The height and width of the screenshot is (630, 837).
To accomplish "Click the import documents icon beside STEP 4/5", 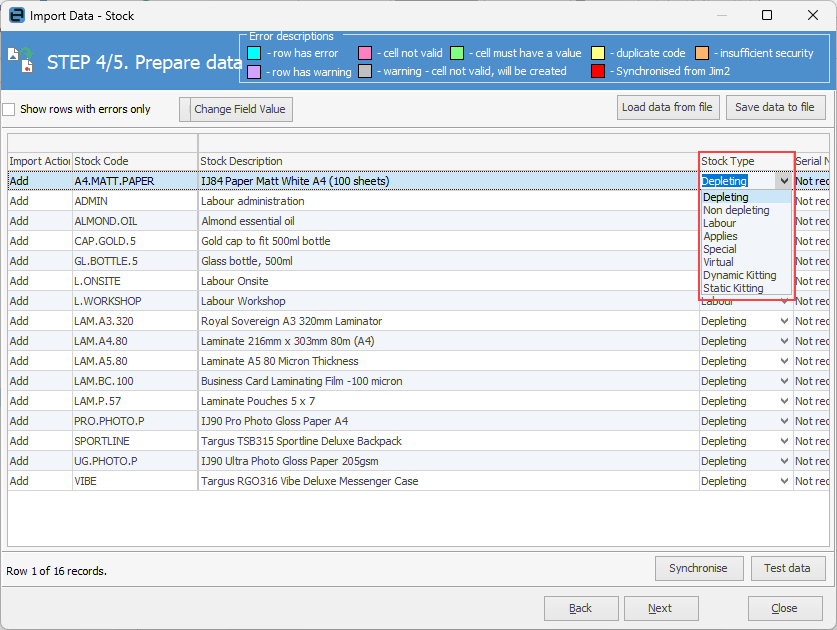I will tap(20, 60).
